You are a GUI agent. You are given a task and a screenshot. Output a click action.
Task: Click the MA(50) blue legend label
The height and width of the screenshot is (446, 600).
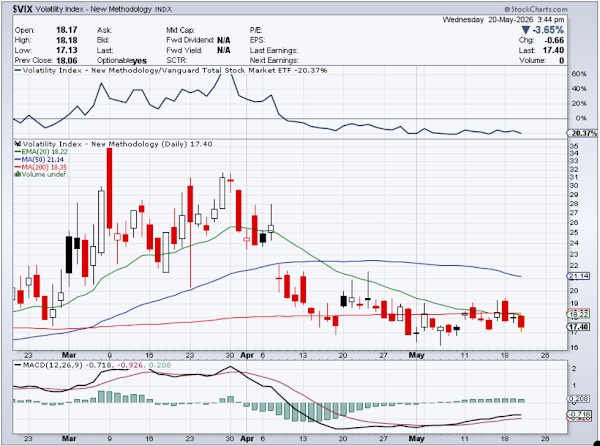(39, 160)
